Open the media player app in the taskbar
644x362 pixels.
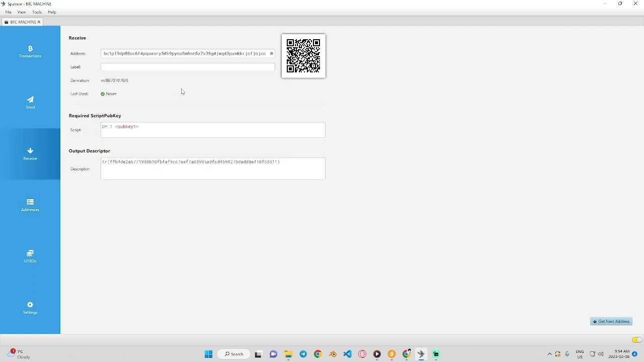click(x=377, y=354)
